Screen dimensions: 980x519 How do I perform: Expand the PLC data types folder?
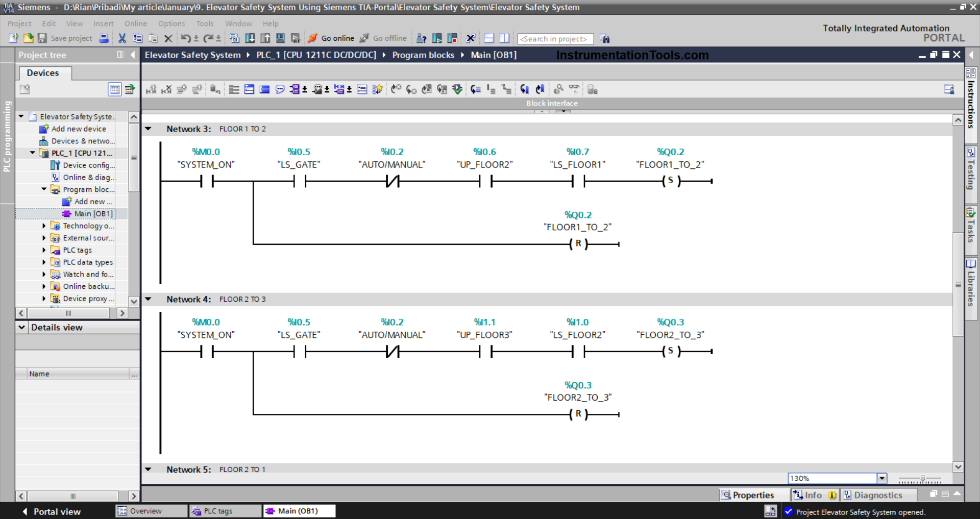[x=44, y=262]
